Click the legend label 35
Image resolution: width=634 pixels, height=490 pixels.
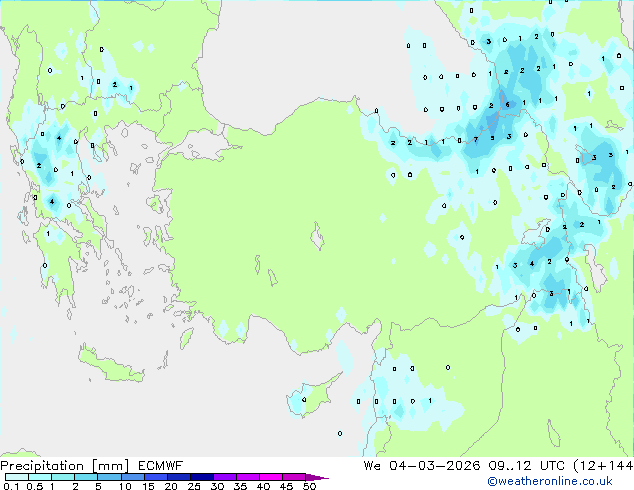pyautogui.click(x=240, y=486)
